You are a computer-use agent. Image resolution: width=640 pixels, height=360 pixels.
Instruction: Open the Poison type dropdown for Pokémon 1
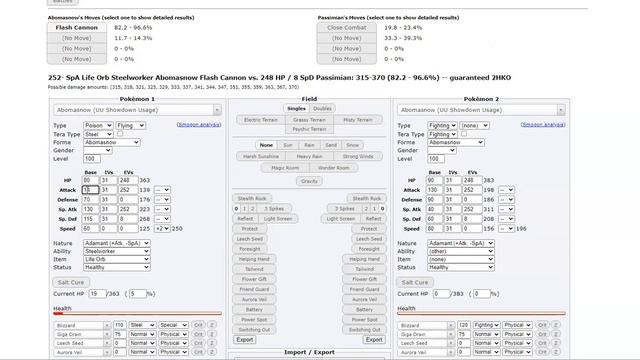point(98,125)
